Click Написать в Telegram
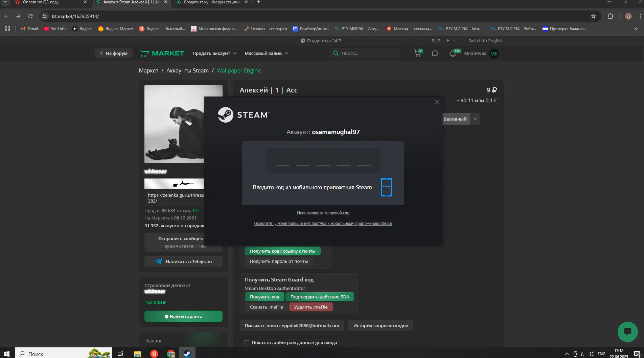 tap(183, 261)
